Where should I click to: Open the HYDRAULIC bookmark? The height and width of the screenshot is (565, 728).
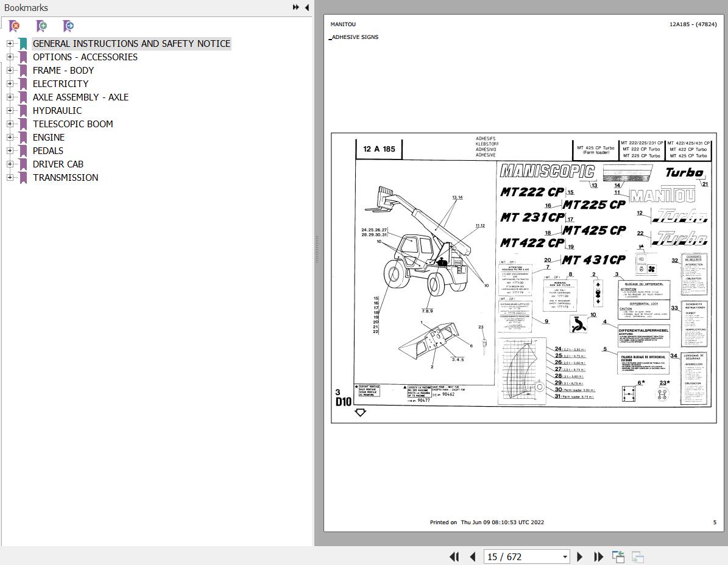[x=57, y=111]
